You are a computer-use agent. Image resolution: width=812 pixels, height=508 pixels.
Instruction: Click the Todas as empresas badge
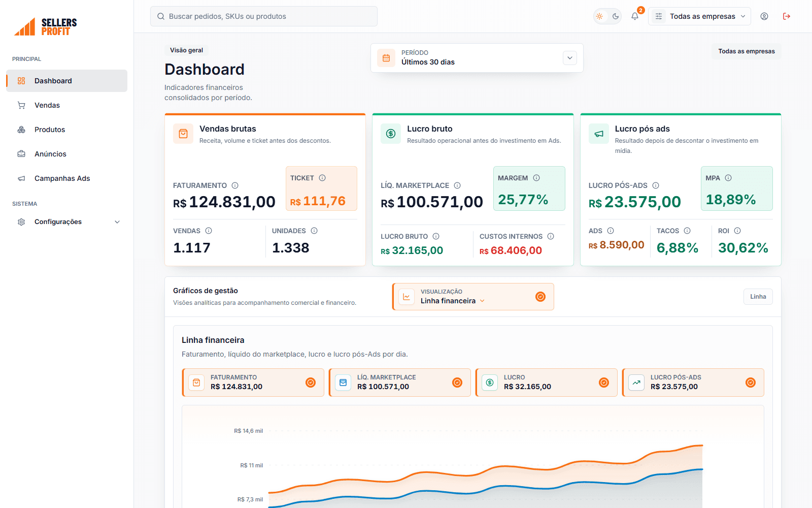pos(747,51)
